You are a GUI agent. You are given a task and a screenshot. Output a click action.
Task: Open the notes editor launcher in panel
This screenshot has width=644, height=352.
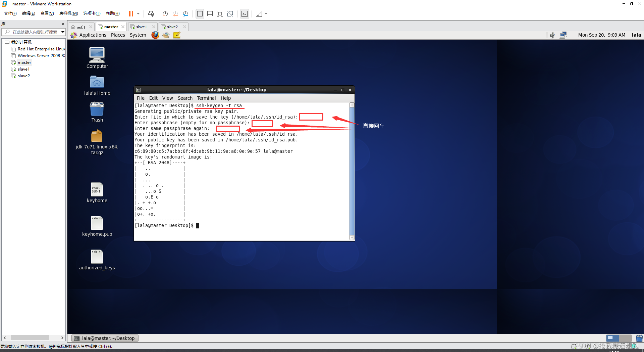click(177, 35)
